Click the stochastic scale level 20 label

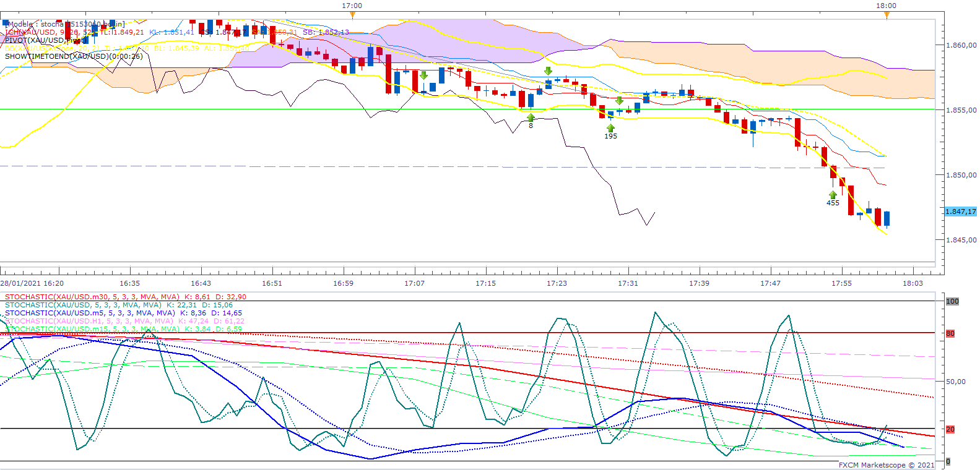[950, 429]
